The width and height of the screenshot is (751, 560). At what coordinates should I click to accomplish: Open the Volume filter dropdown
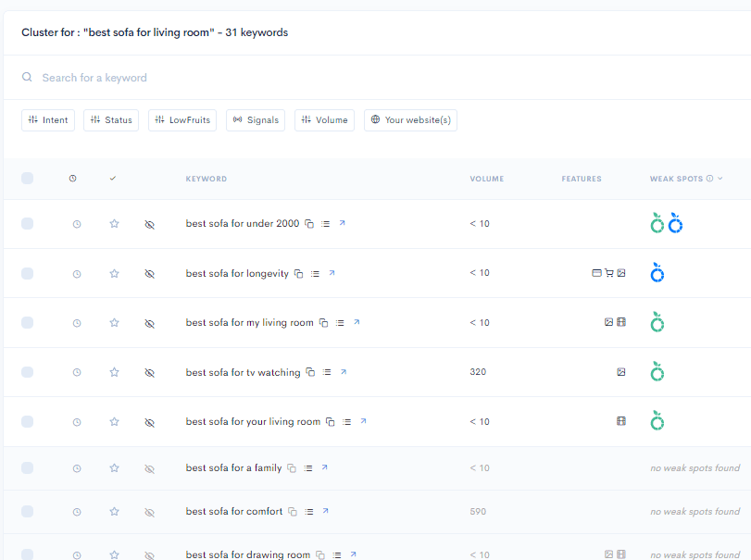324,119
